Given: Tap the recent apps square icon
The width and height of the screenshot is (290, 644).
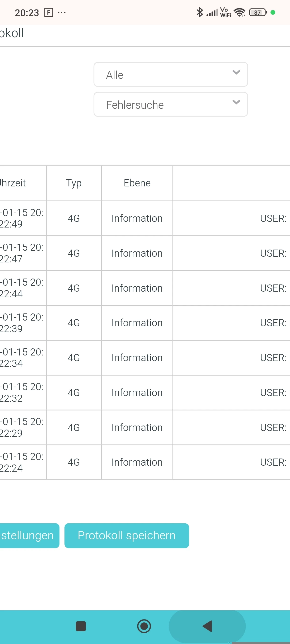Looking at the screenshot, I should coord(81,626).
